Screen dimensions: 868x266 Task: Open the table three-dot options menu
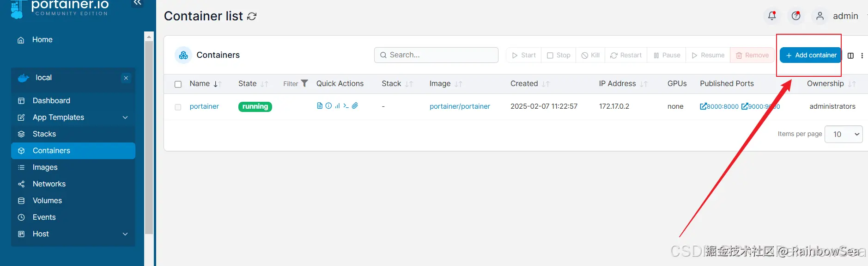[x=862, y=56]
